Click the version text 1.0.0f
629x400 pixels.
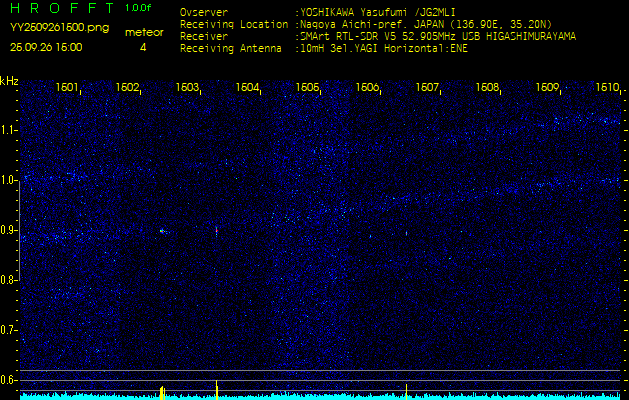tap(138, 8)
